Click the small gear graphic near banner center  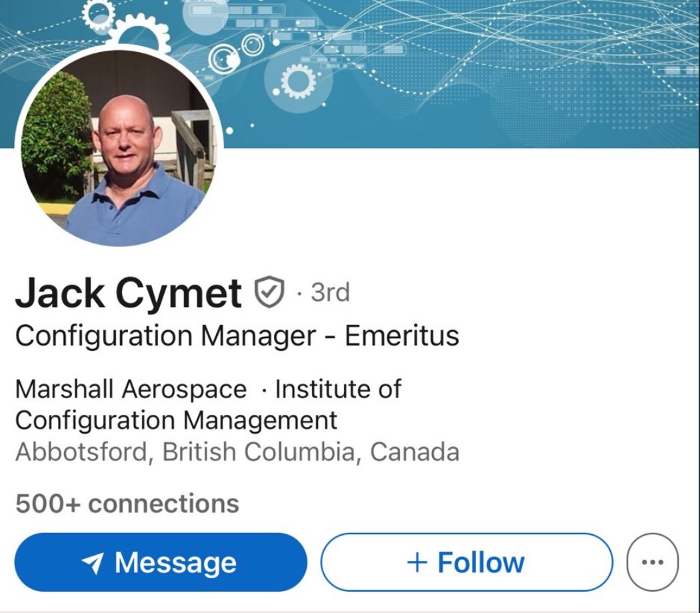click(298, 81)
